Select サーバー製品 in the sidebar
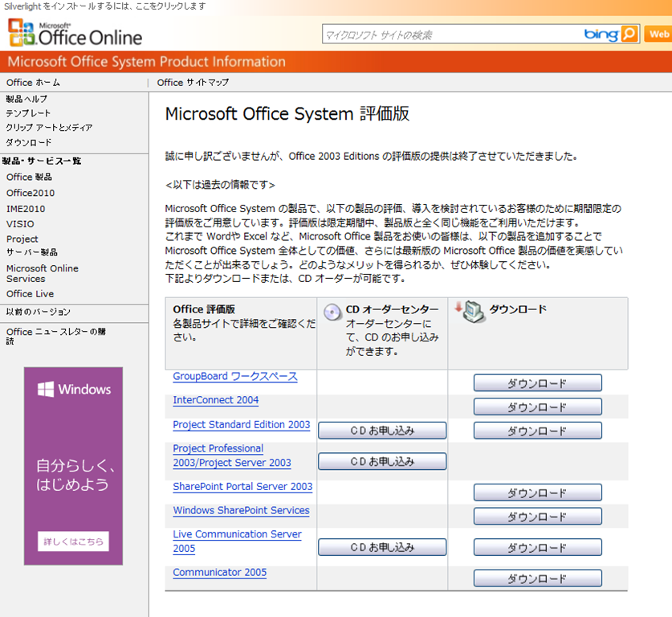The image size is (672, 617). tap(32, 252)
